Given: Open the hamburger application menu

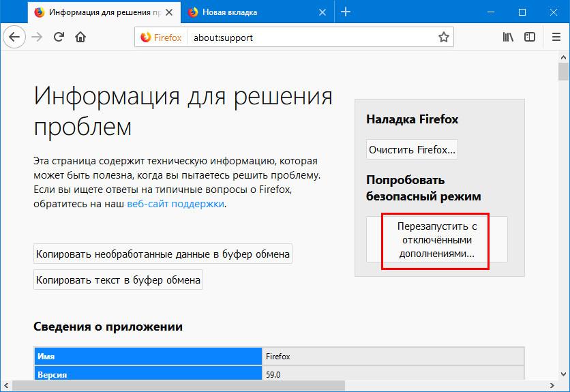Looking at the screenshot, I should pos(556,37).
